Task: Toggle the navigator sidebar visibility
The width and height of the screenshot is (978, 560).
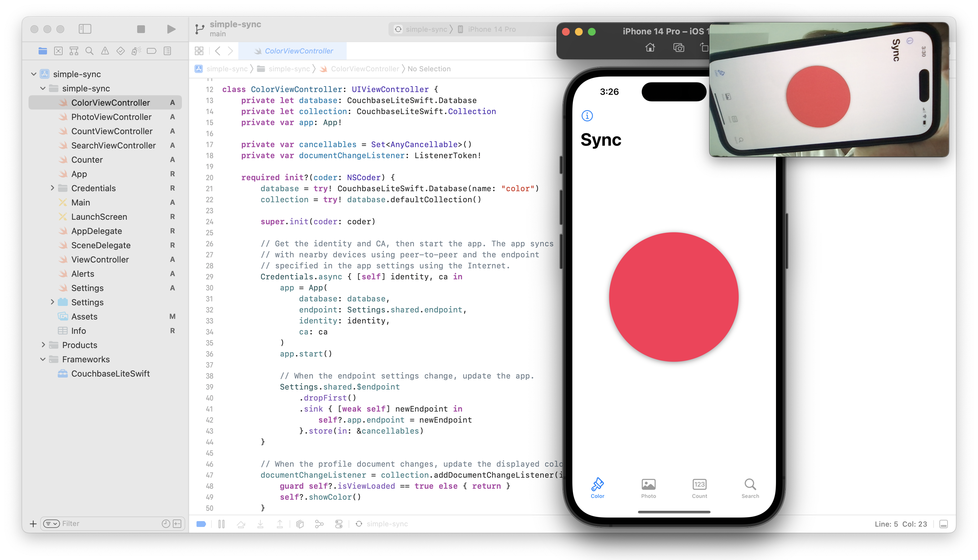Action: tap(85, 29)
